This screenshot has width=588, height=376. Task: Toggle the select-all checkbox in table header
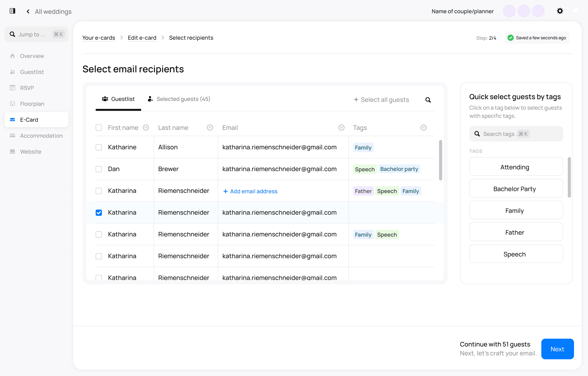tap(99, 128)
